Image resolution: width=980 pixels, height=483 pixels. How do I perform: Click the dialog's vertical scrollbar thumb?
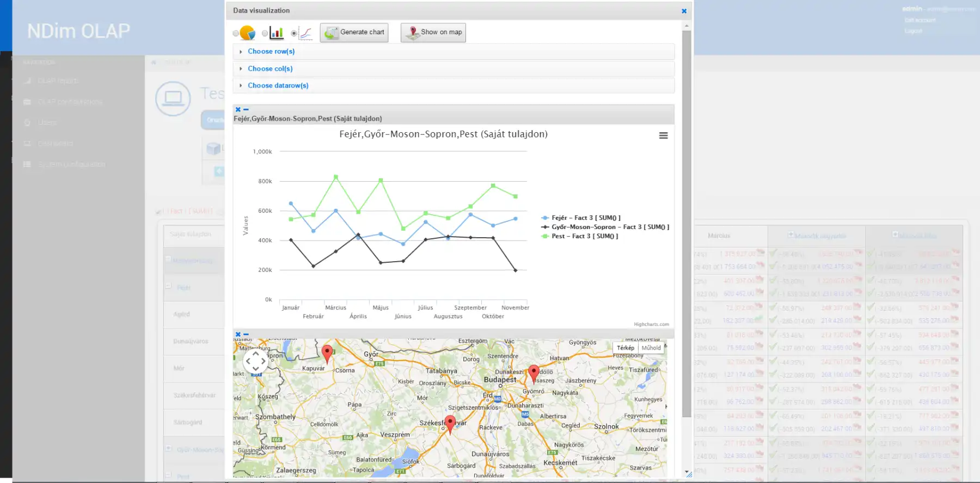(687, 223)
